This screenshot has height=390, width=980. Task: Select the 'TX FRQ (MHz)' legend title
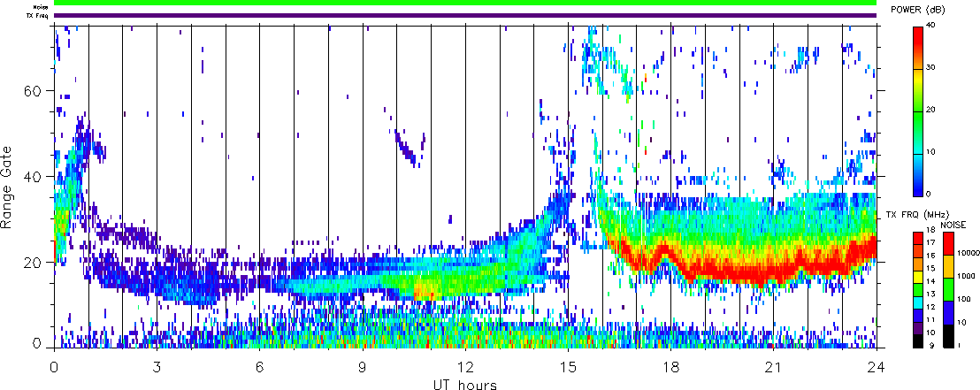tap(918, 214)
